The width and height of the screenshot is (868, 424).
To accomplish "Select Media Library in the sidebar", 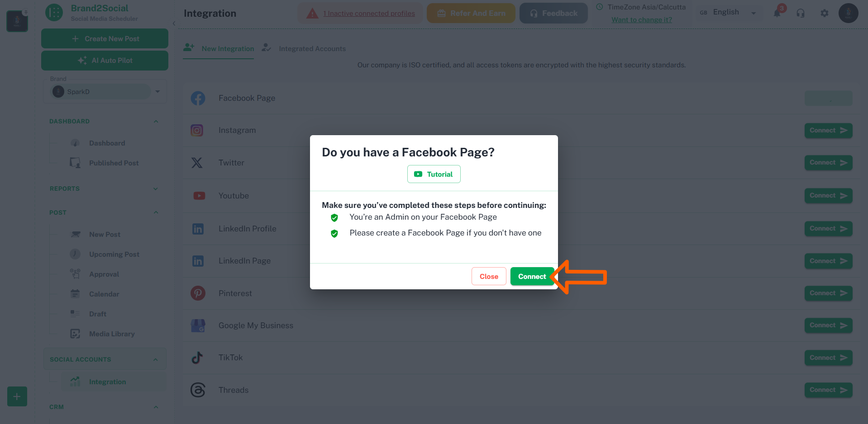I will 112,334.
